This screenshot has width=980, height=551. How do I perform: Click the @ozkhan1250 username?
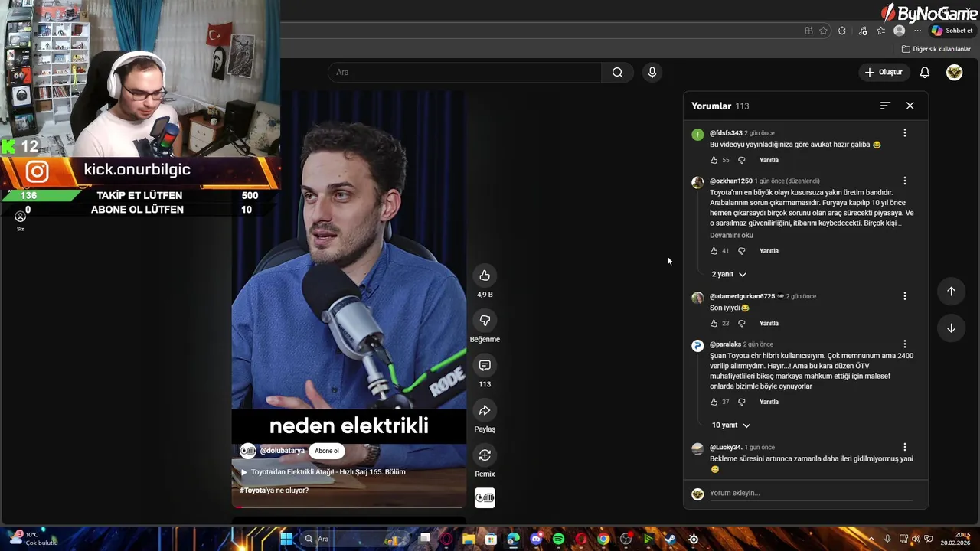pyautogui.click(x=731, y=181)
